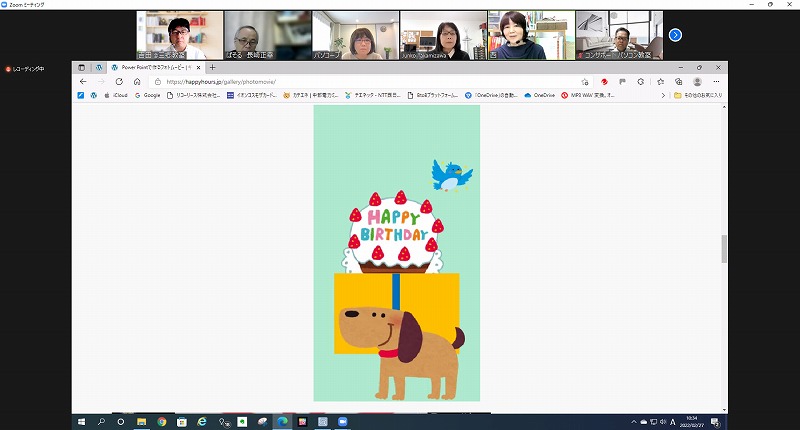The height and width of the screenshot is (430, 800).
Task: Reload the page with refresh icon
Action: [x=119, y=81]
